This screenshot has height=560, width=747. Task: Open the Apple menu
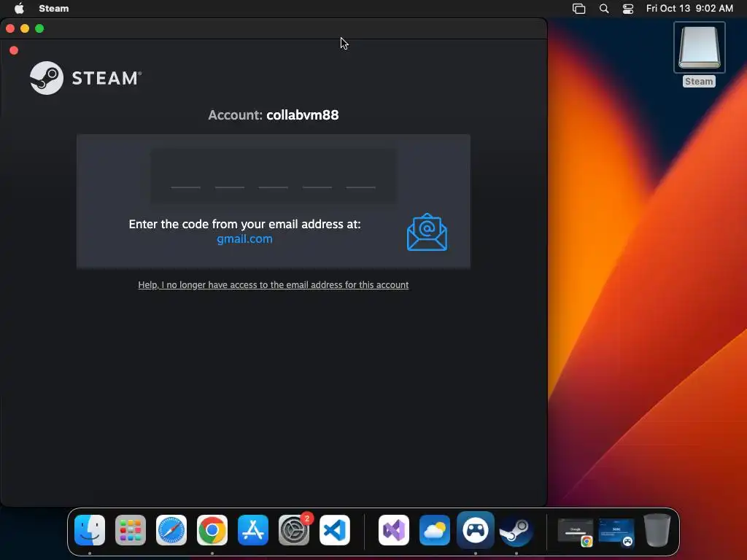click(19, 8)
